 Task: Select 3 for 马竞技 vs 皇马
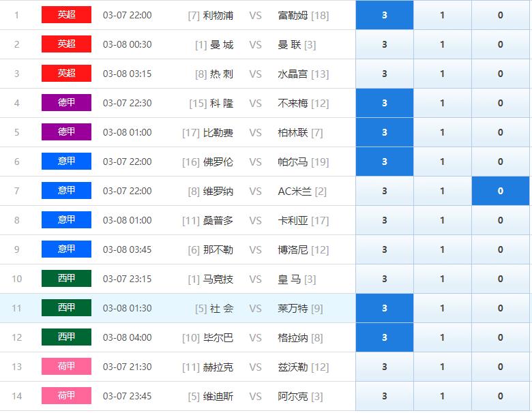point(385,279)
